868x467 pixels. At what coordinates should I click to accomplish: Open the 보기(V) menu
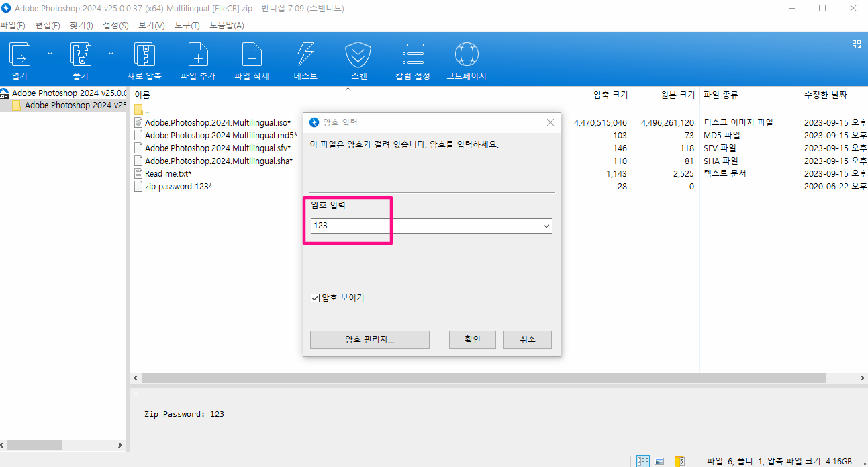151,25
